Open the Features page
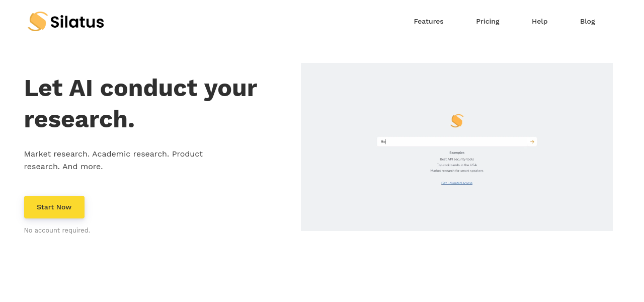Screen dimensions: 644x302 pos(429,21)
